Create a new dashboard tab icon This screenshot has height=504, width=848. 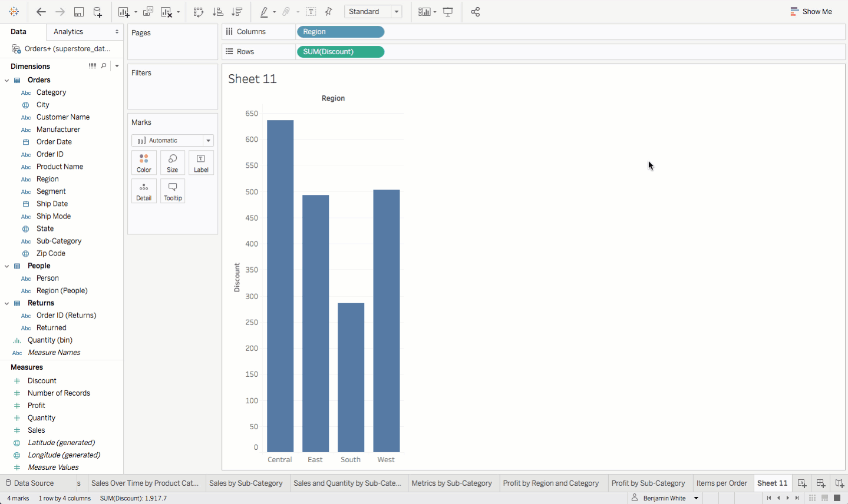pyautogui.click(x=820, y=483)
